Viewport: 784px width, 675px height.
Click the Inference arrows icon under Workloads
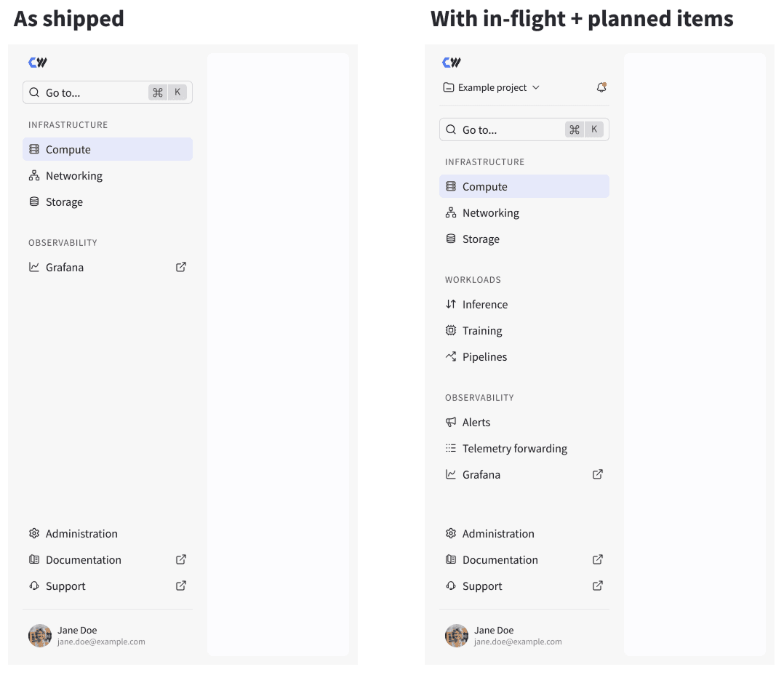pyautogui.click(x=451, y=304)
